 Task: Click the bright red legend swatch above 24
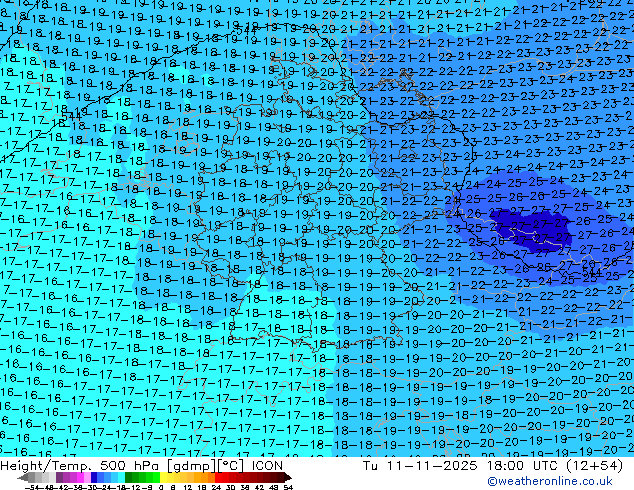tap(218, 477)
